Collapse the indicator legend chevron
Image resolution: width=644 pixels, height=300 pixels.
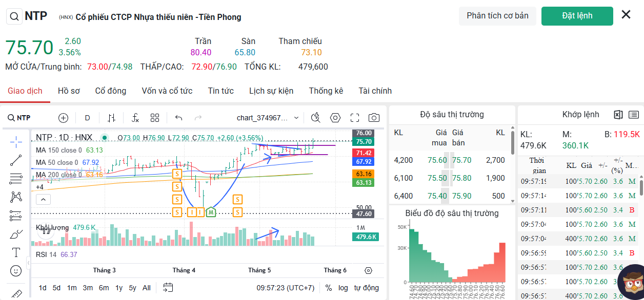(43, 199)
